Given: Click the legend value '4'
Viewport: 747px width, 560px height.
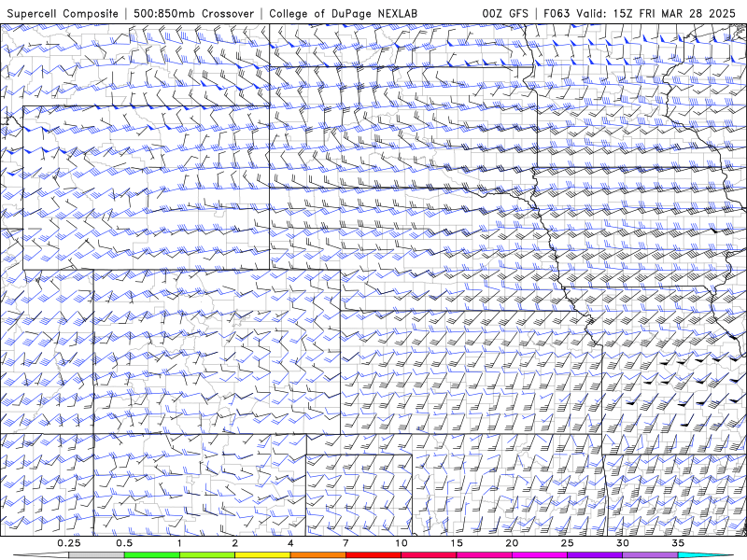Looking at the screenshot, I should pos(290,543).
